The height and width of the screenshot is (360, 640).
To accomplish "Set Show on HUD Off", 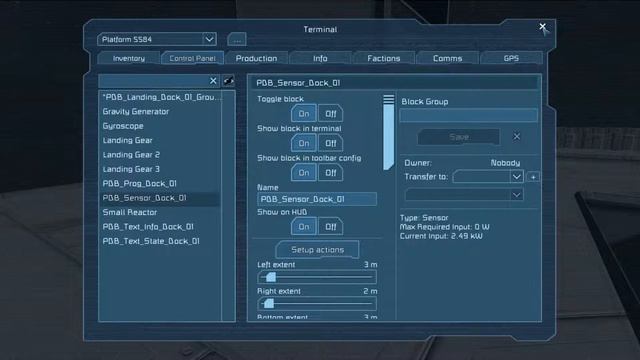I will point(331,227).
